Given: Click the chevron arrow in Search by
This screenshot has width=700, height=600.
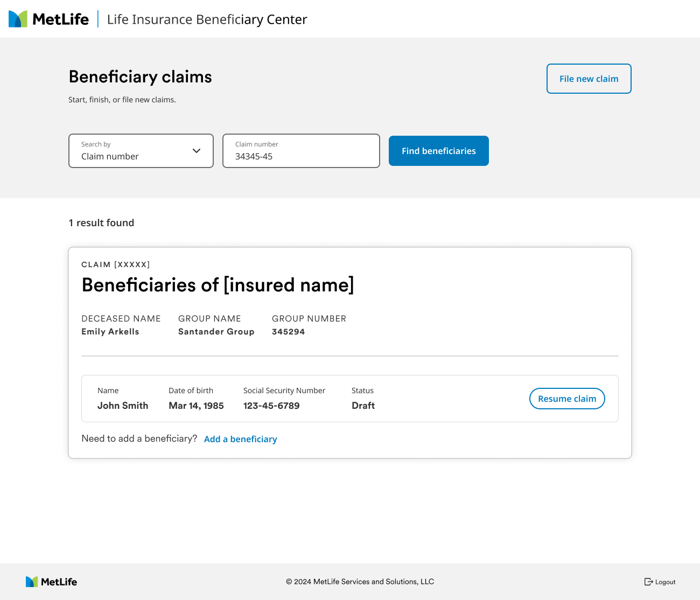Looking at the screenshot, I should [197, 151].
